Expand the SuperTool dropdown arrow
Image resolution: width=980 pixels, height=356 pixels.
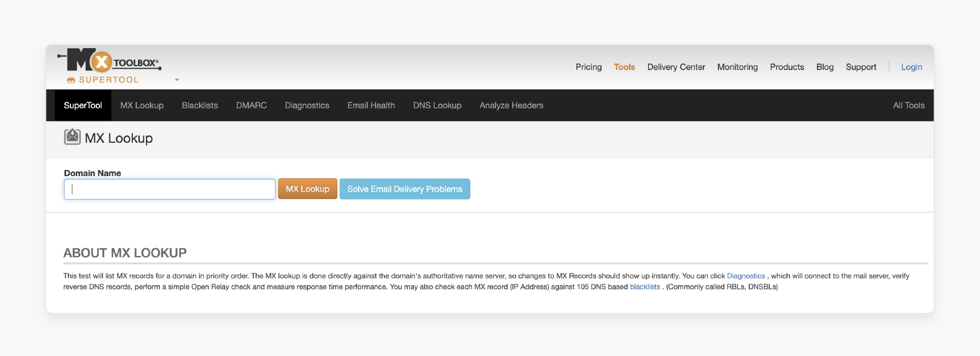[177, 80]
